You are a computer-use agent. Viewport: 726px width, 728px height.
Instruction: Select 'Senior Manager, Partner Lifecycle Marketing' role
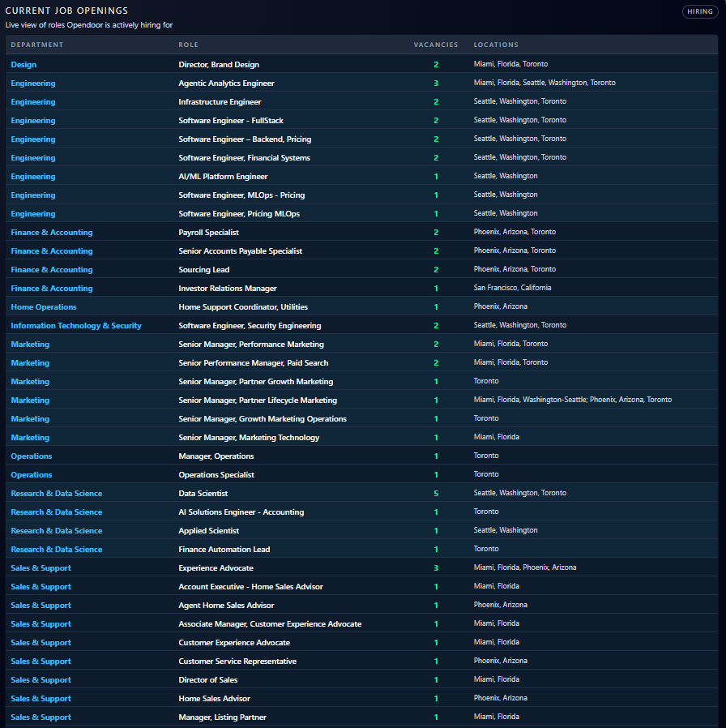pyautogui.click(x=258, y=400)
